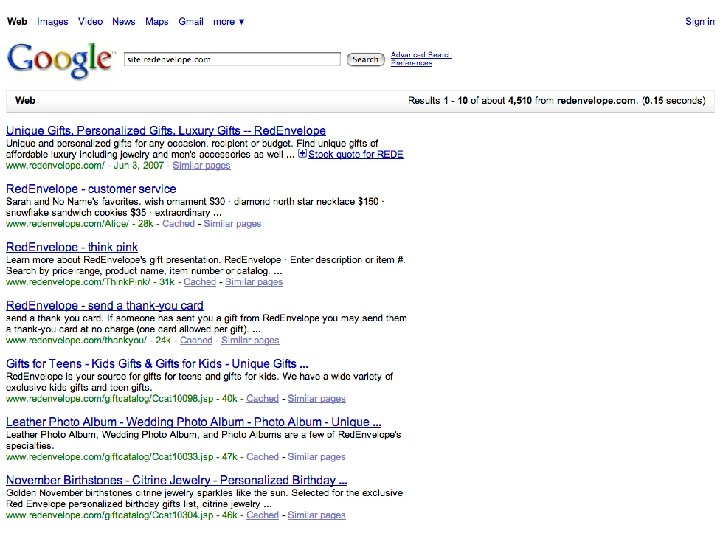720x540 pixels.
Task: Open 'November Birthstones - Citrine Jewelry' result
Action: click(x=176, y=480)
